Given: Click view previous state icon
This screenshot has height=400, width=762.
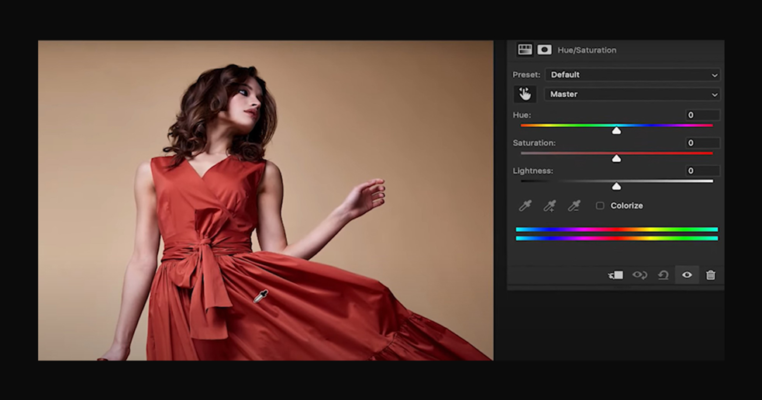Looking at the screenshot, I should tap(640, 275).
